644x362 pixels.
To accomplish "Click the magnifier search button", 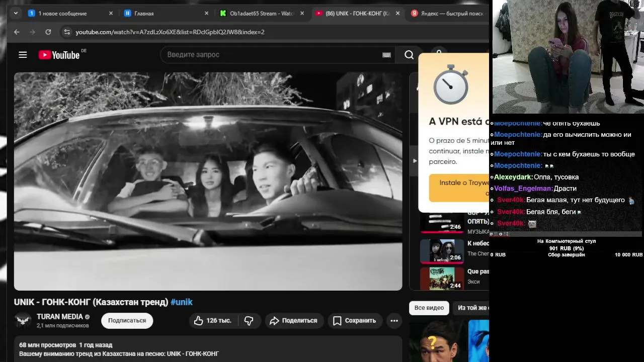I will click(x=409, y=55).
